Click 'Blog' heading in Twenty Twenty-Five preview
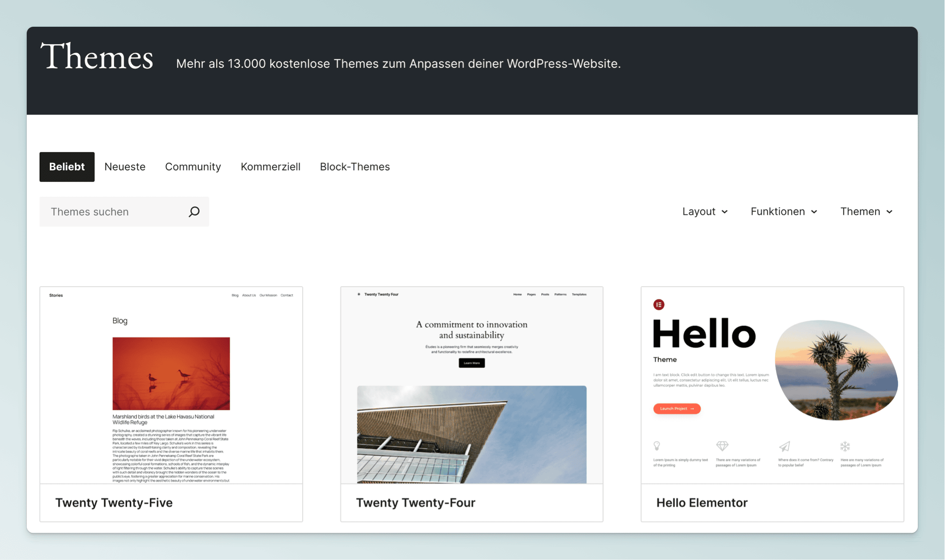 120,321
